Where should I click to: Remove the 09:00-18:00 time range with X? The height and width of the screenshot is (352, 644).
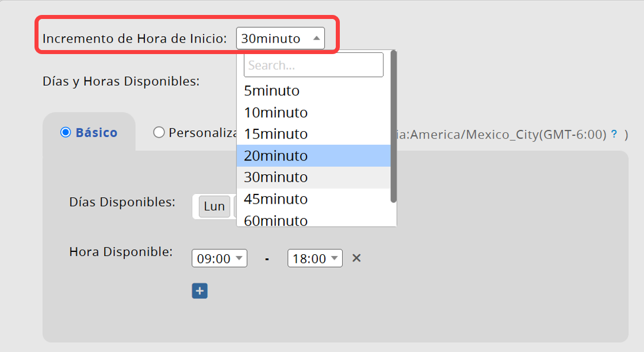(x=356, y=258)
